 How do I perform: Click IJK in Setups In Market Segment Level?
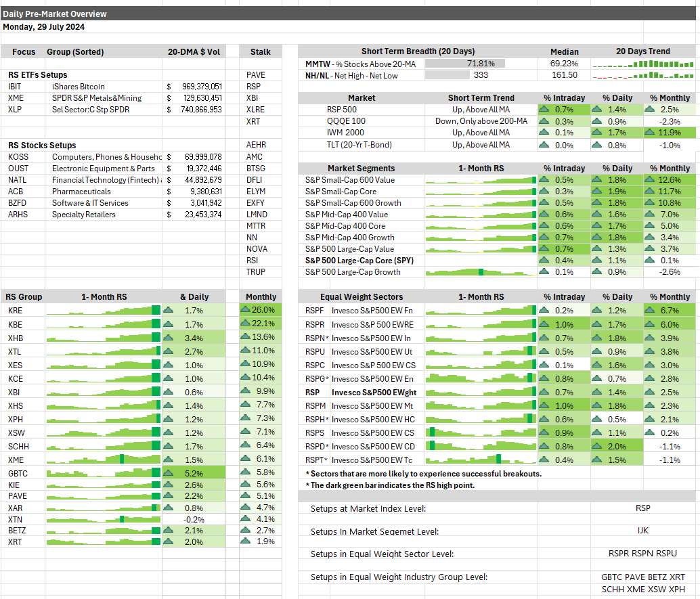[642, 531]
